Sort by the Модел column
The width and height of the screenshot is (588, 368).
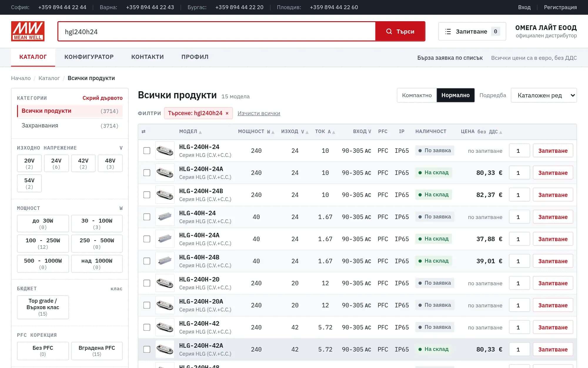191,132
